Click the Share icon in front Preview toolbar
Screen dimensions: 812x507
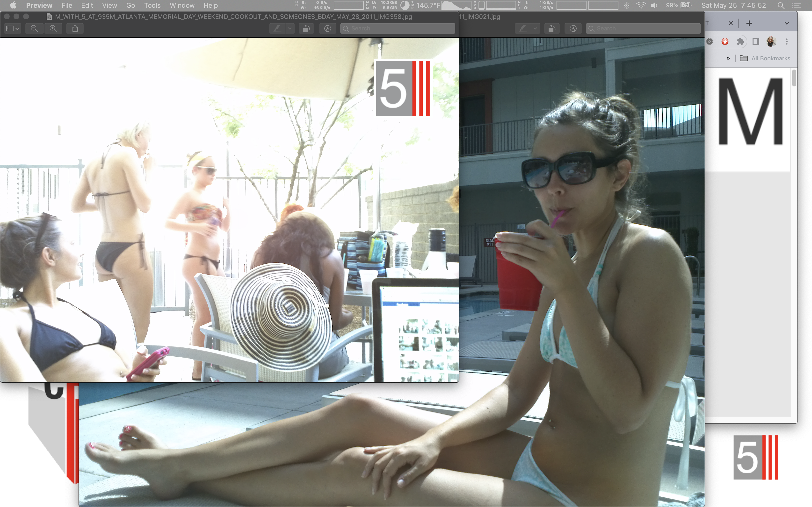coord(75,28)
